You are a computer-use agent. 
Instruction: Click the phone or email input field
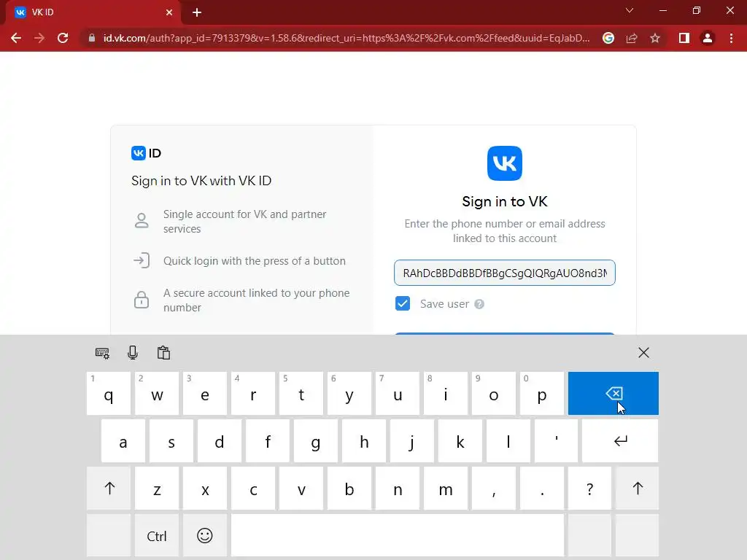(x=505, y=273)
